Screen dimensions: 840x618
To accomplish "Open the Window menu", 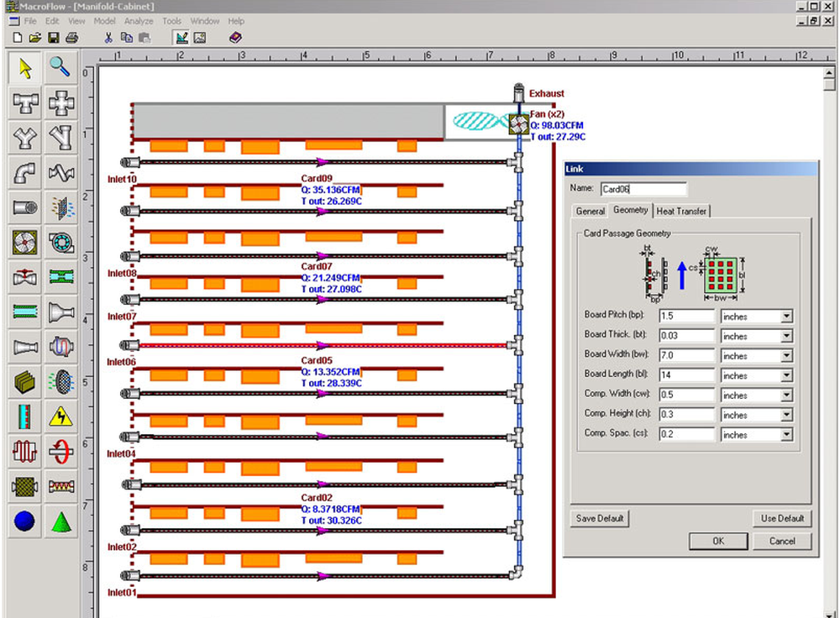I will tap(205, 21).
